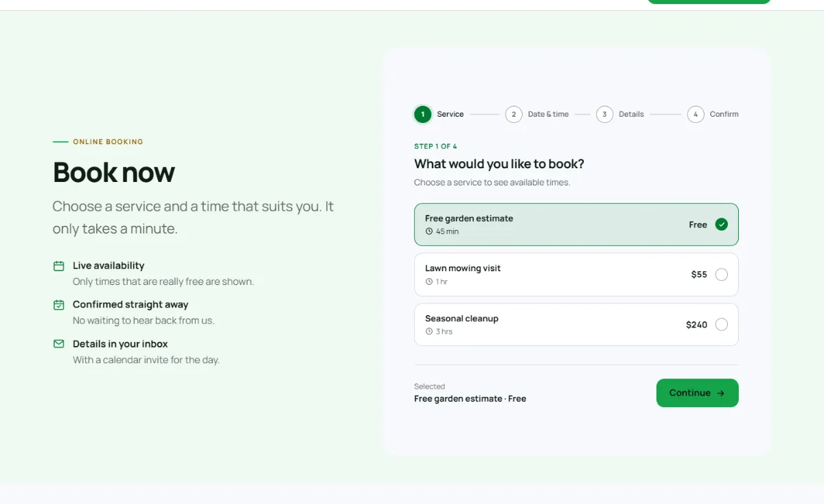Click the arrow icon in Continue button
This screenshot has height=504, width=824.
[x=721, y=393]
